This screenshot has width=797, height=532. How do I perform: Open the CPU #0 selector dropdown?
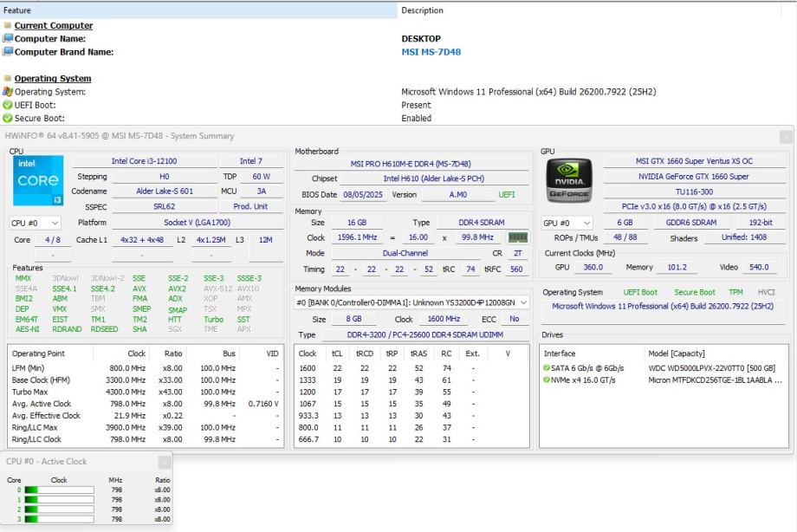coord(35,223)
